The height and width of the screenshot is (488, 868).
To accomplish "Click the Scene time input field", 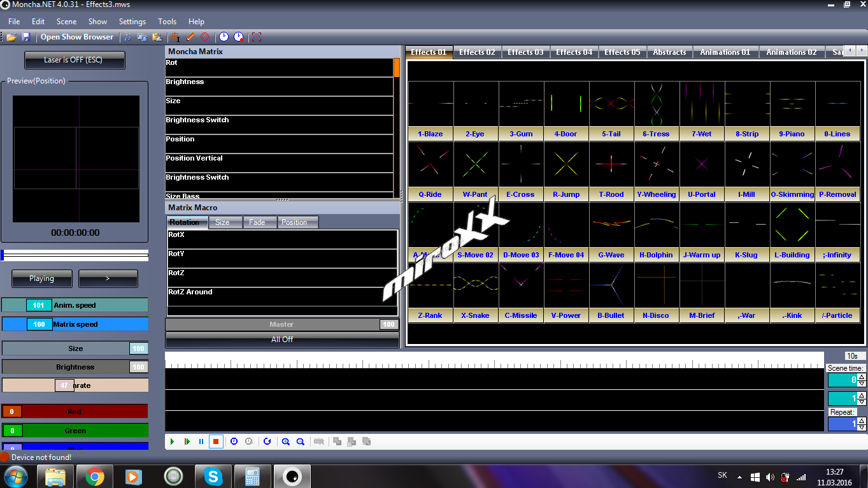I will pos(842,380).
